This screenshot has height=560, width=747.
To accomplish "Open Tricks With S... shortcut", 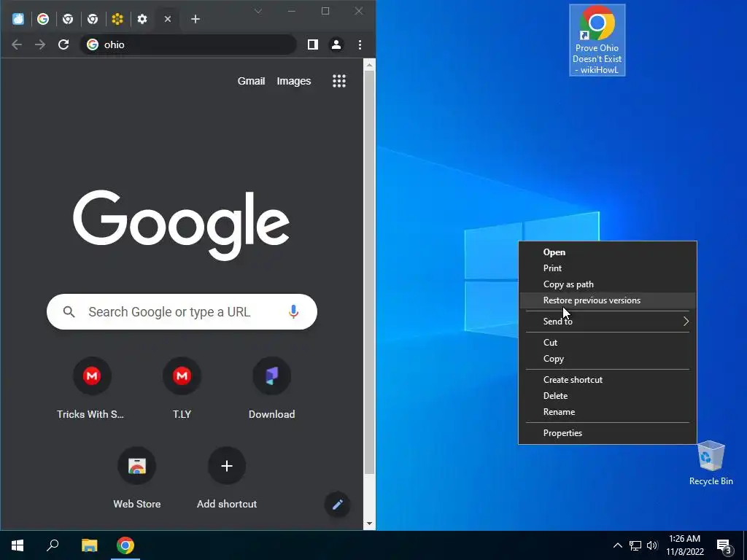I will 92,389.
